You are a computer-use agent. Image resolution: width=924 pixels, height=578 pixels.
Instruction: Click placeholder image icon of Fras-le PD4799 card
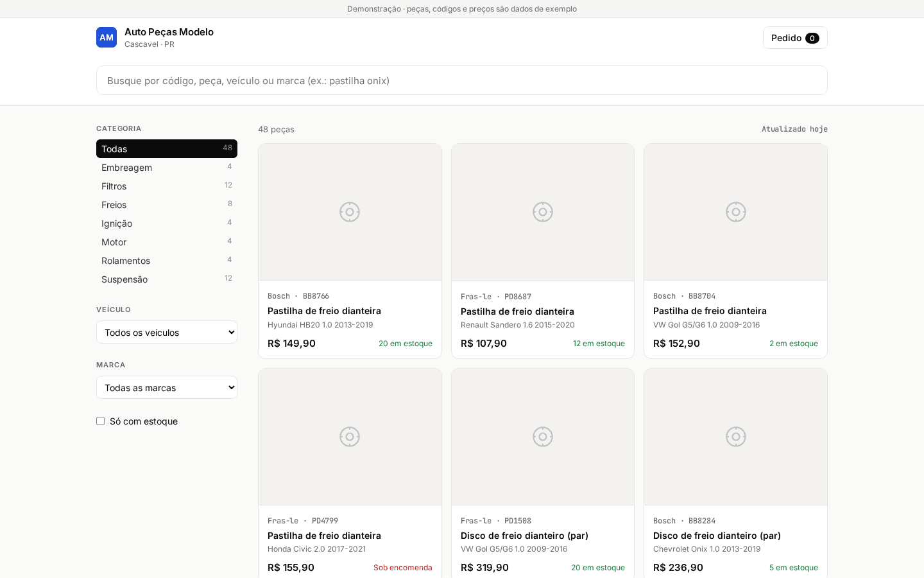350,437
